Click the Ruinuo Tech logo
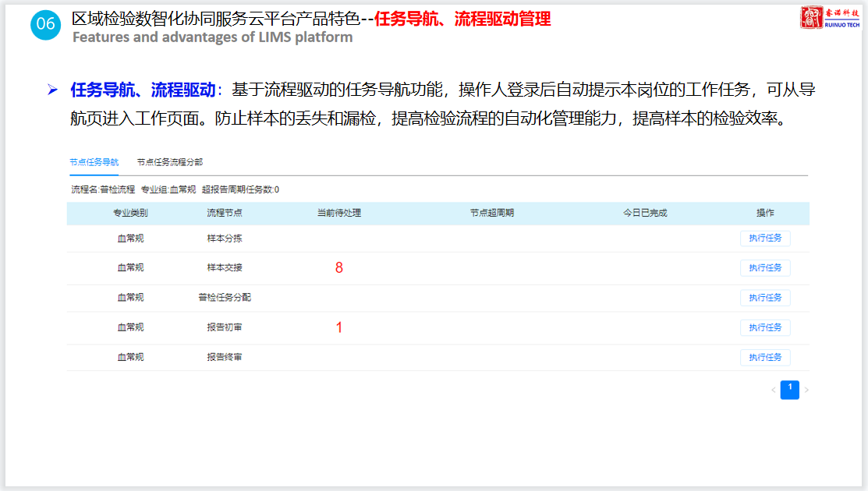This screenshot has height=491, width=868. pyautogui.click(x=831, y=17)
